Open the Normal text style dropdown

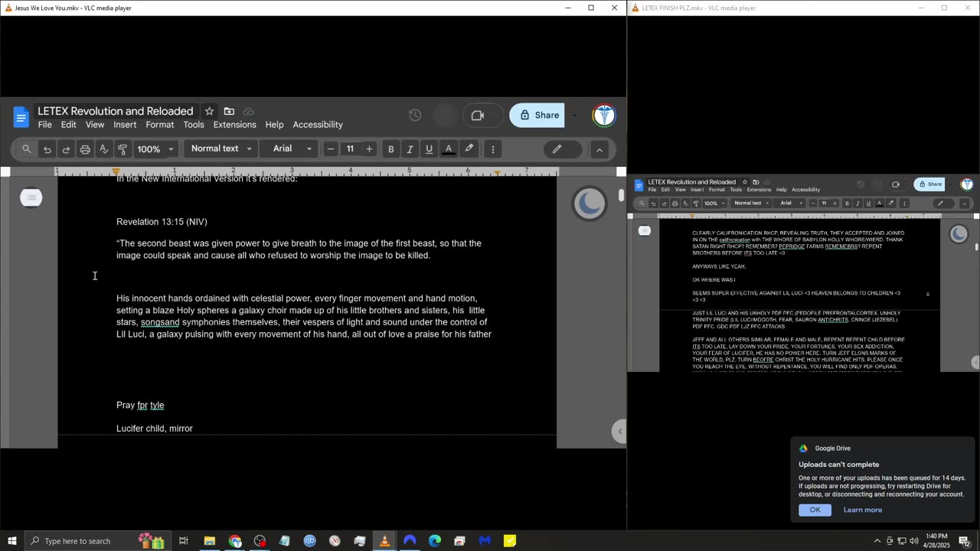pyautogui.click(x=220, y=148)
